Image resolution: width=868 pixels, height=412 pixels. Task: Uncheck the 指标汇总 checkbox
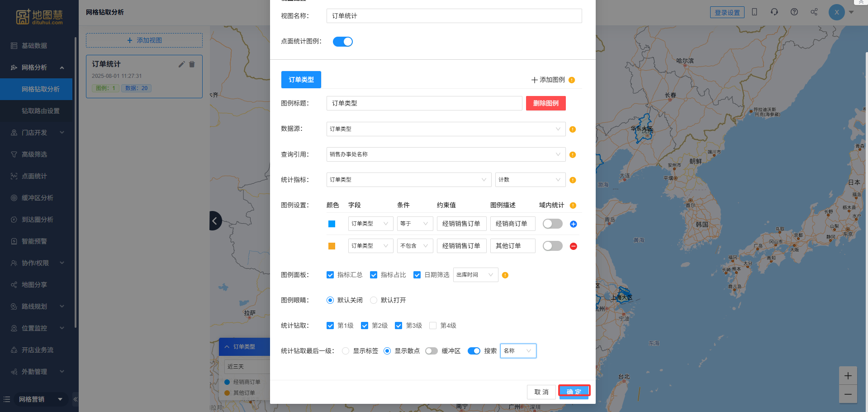click(x=330, y=275)
